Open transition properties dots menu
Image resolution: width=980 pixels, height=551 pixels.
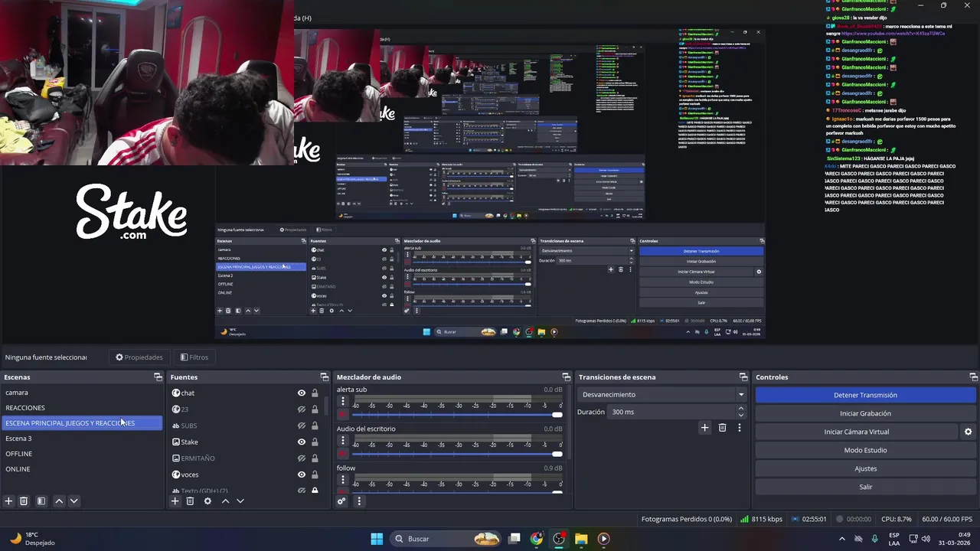pyautogui.click(x=739, y=428)
